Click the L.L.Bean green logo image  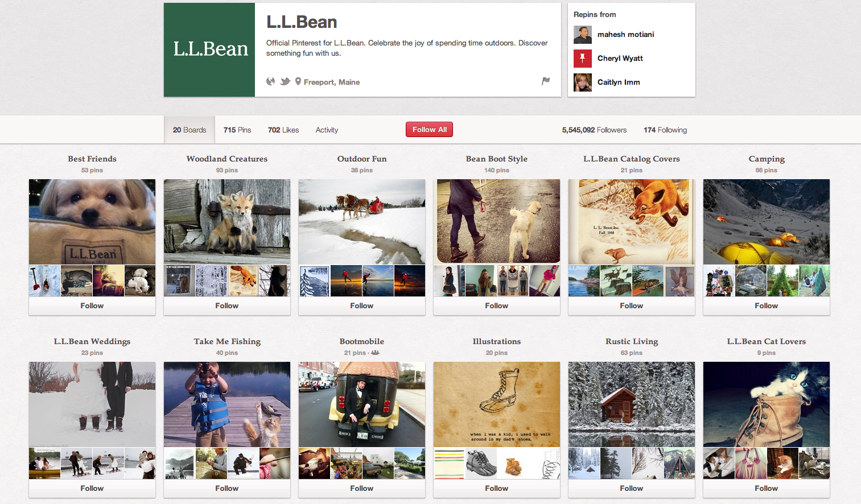[209, 49]
